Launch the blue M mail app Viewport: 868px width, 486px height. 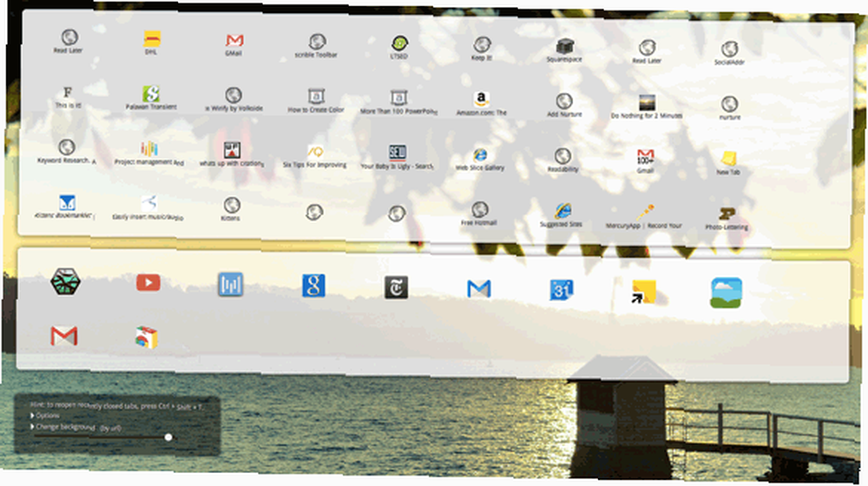click(x=479, y=289)
